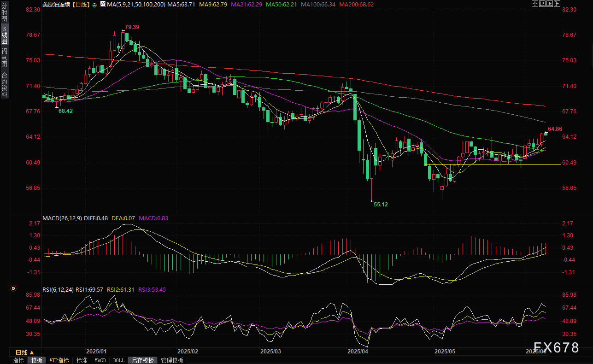Click the expand-chart-range play icon
The width and height of the screenshot is (593, 364).
click(x=550, y=4)
